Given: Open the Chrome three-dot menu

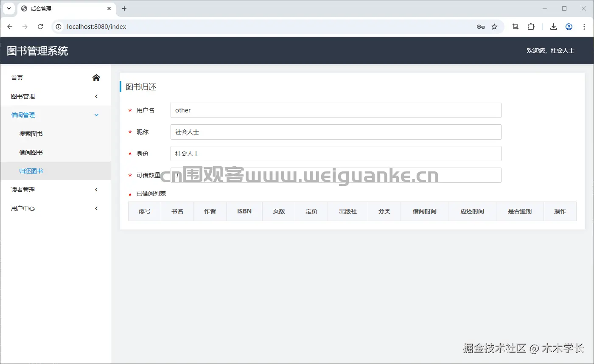Looking at the screenshot, I should [x=584, y=27].
